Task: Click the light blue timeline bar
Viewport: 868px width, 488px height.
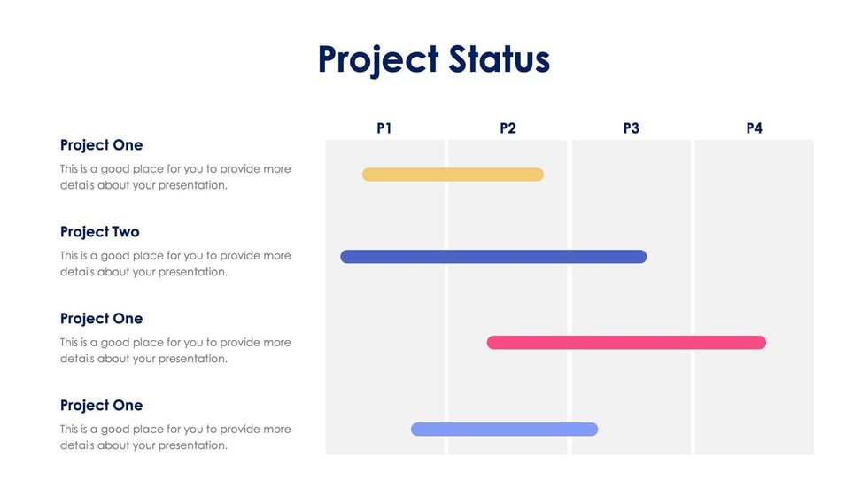Action: click(x=504, y=430)
